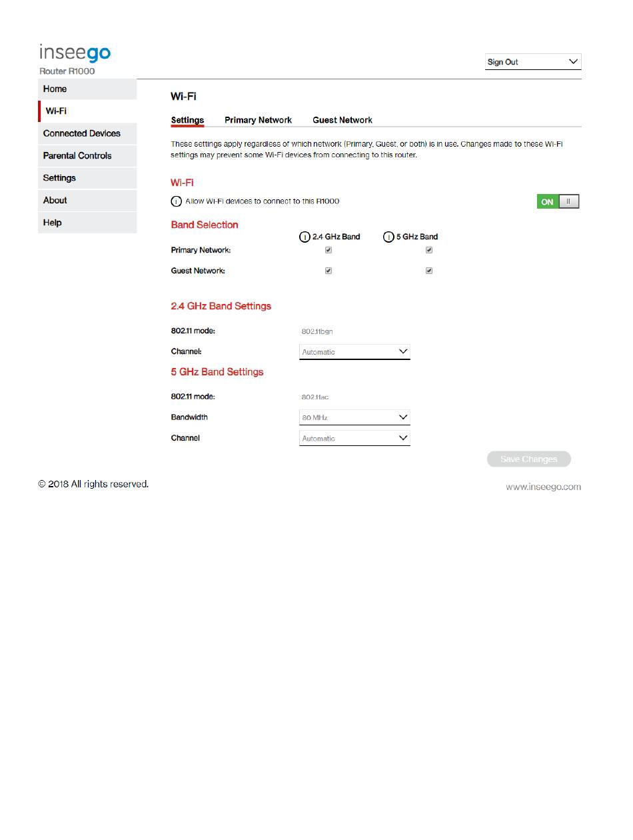Turn off the Wi-Fi ON toggle
The height and width of the screenshot is (840, 633).
tap(558, 202)
